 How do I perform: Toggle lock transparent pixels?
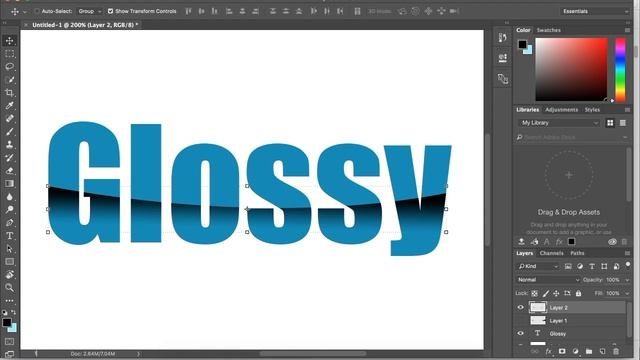pos(534,293)
